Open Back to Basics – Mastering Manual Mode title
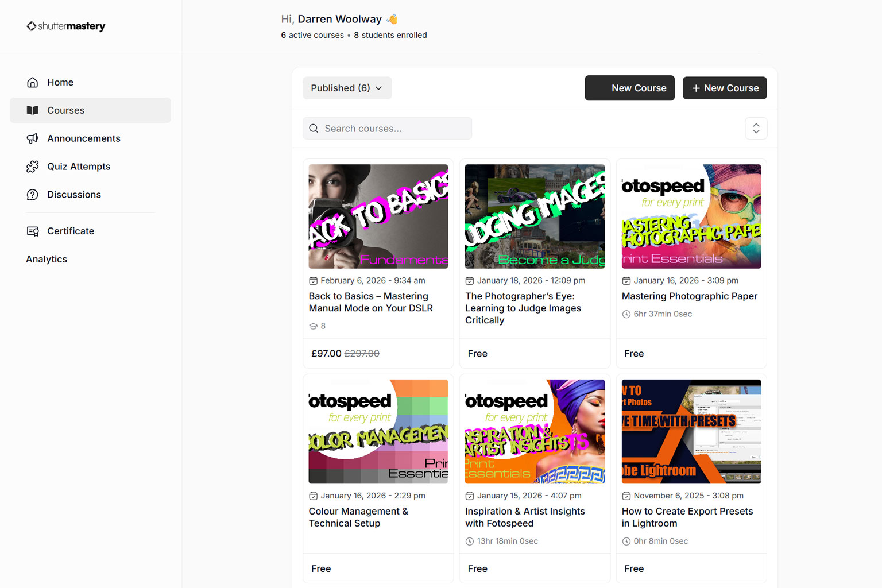This screenshot has height=588, width=882. click(371, 302)
